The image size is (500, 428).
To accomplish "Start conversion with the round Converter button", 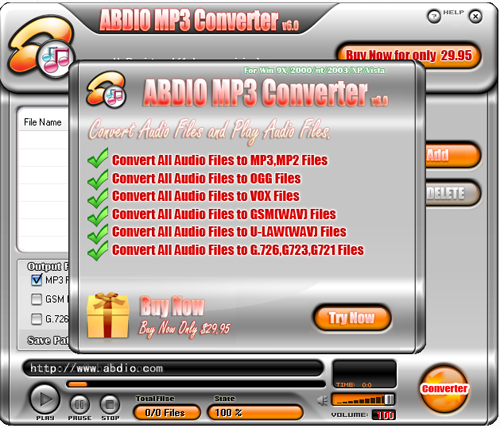I will [444, 389].
